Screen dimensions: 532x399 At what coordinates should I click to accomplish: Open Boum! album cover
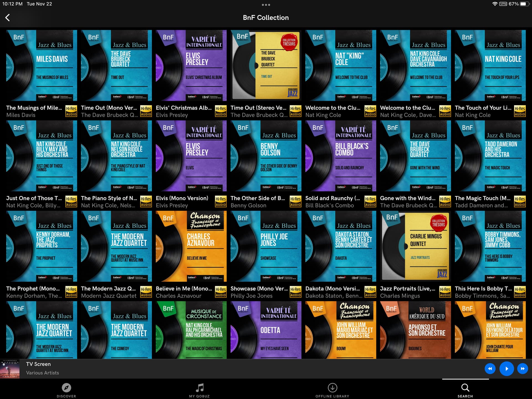[x=341, y=330]
